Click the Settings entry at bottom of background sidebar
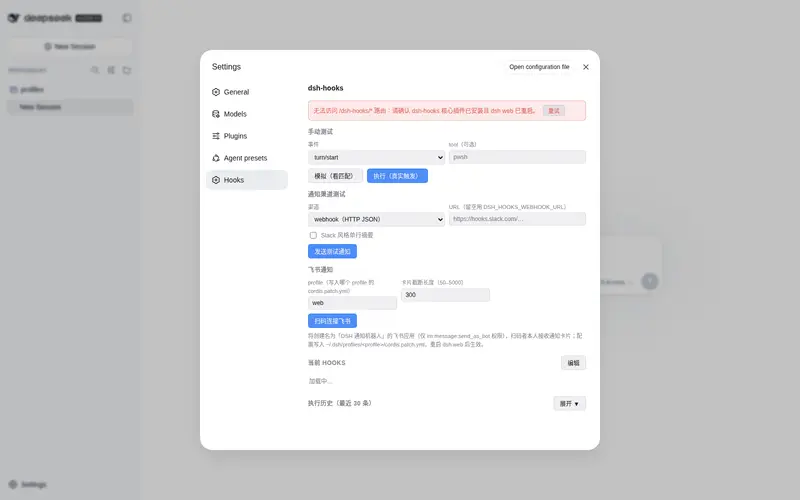This screenshot has height=500, width=800. [x=28, y=484]
